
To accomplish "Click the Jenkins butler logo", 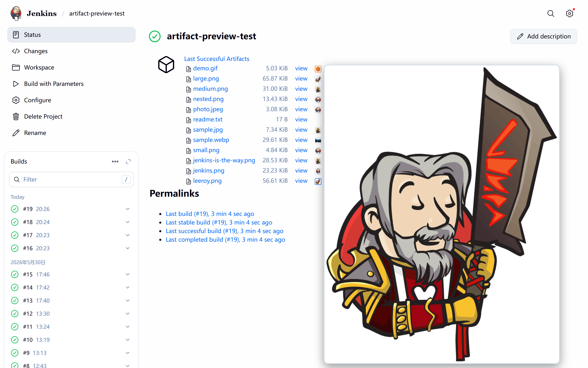I will (x=16, y=13).
